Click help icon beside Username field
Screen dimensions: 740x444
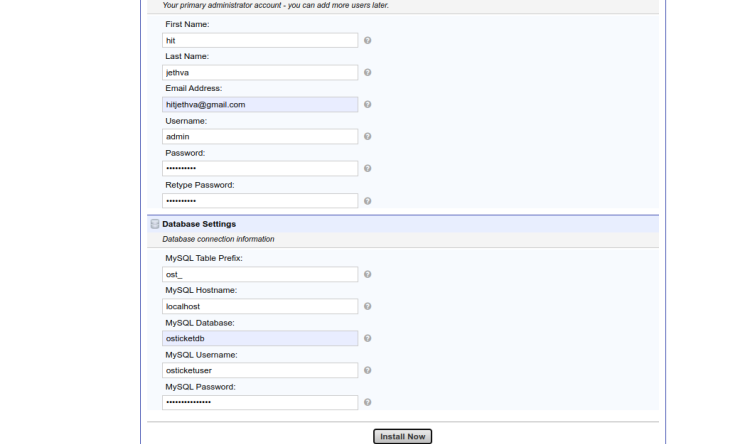(x=368, y=137)
